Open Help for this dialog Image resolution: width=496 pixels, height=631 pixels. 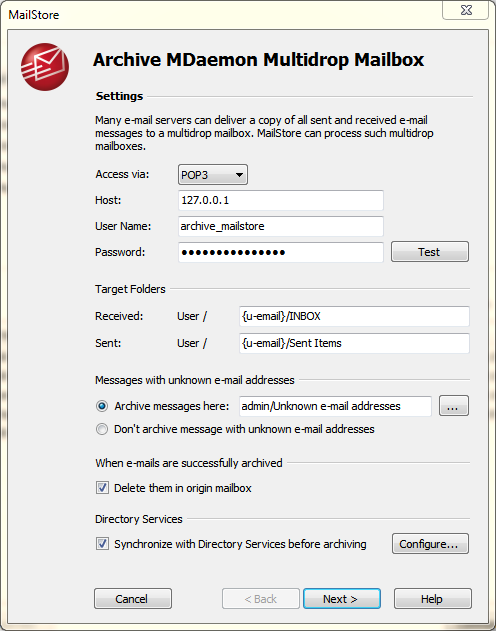click(x=432, y=599)
